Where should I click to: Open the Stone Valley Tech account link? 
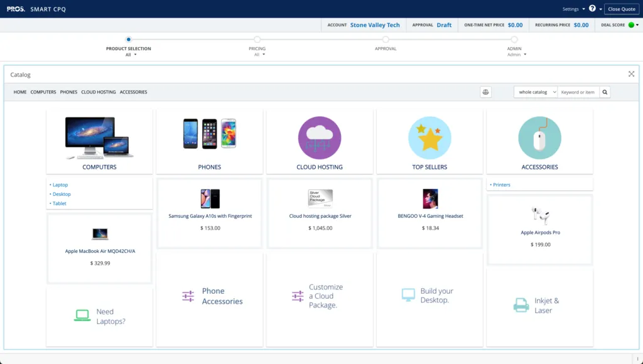375,25
